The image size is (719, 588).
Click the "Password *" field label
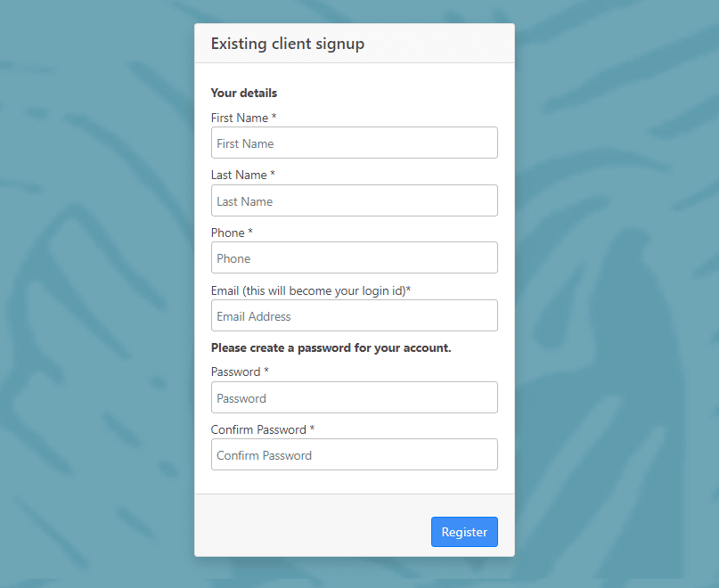coord(240,372)
